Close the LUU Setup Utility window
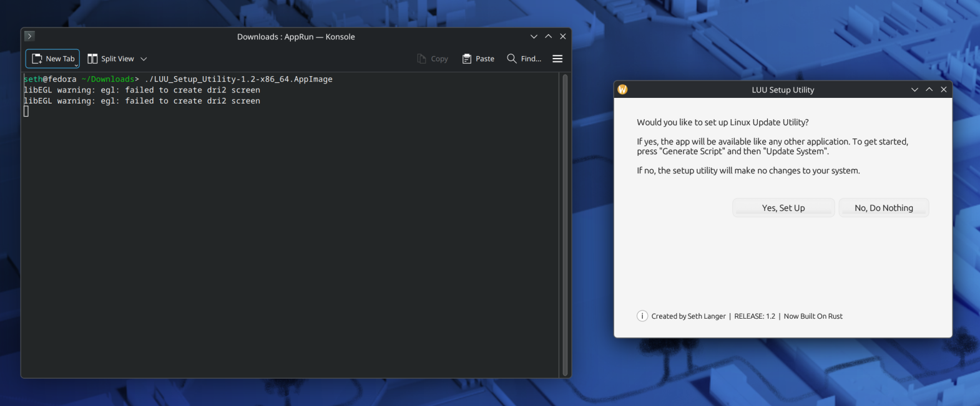This screenshot has height=406, width=980. tap(944, 90)
